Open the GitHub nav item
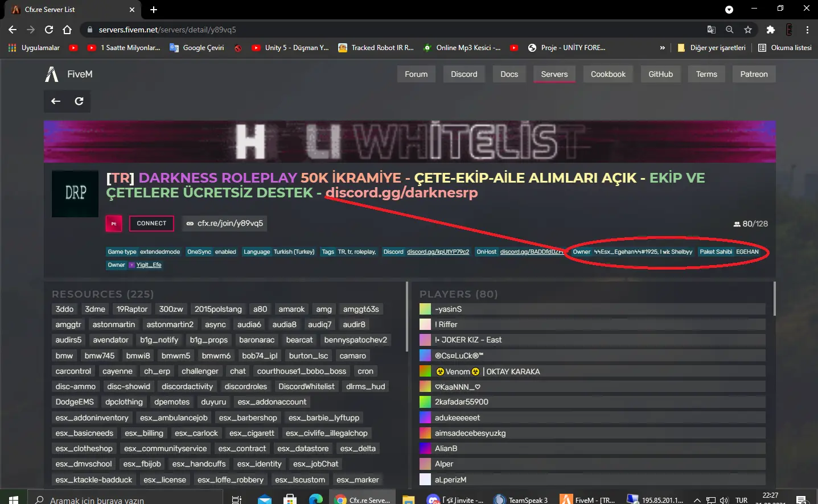 pos(660,74)
